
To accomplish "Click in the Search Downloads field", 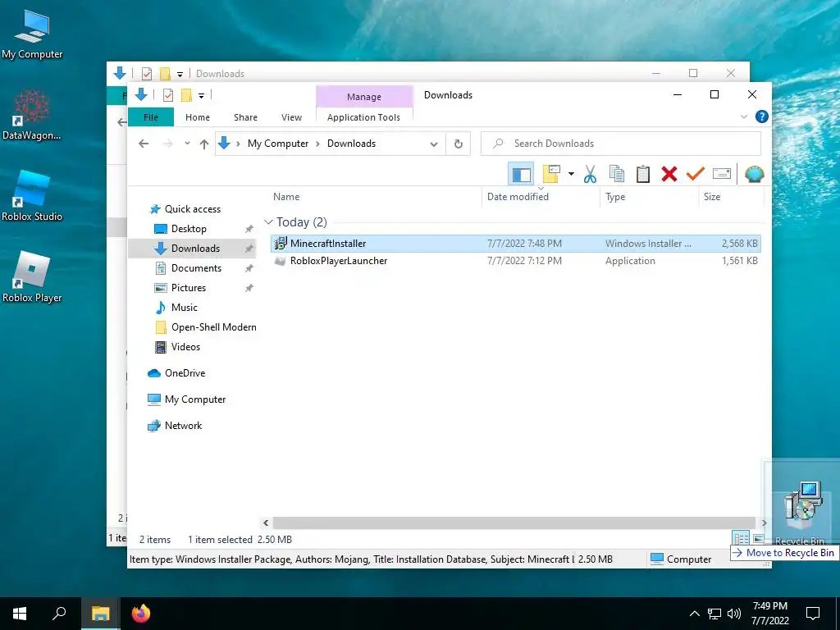I will [621, 144].
